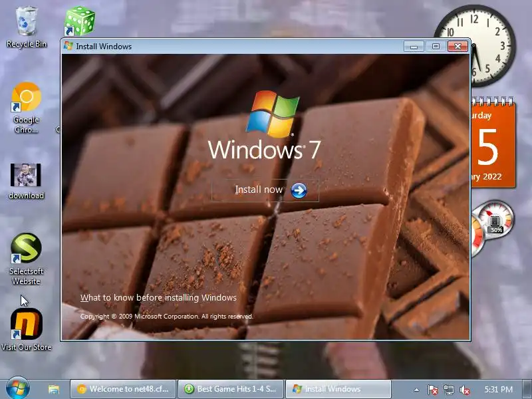
Task: Click the network tray icon
Action: coord(448,390)
